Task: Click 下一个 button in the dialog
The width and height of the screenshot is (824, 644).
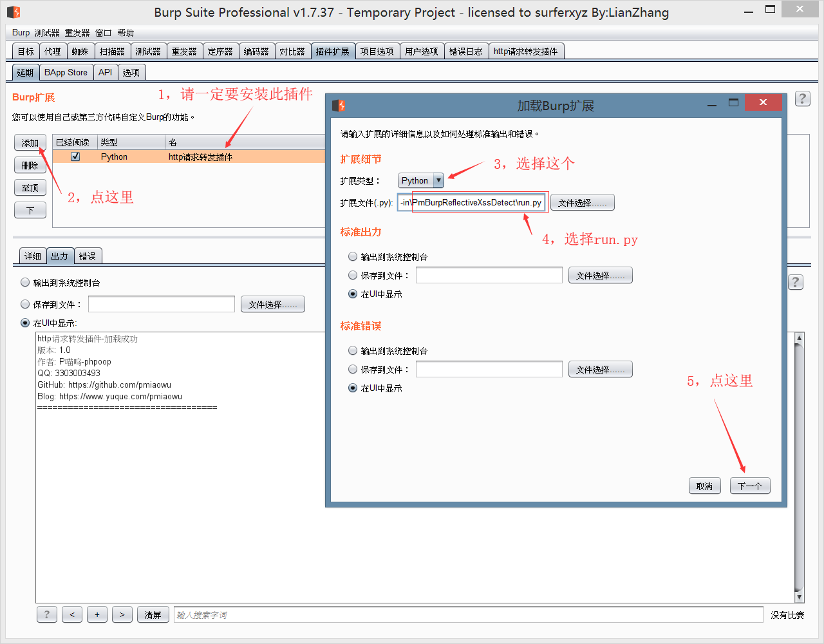Action: click(x=750, y=486)
